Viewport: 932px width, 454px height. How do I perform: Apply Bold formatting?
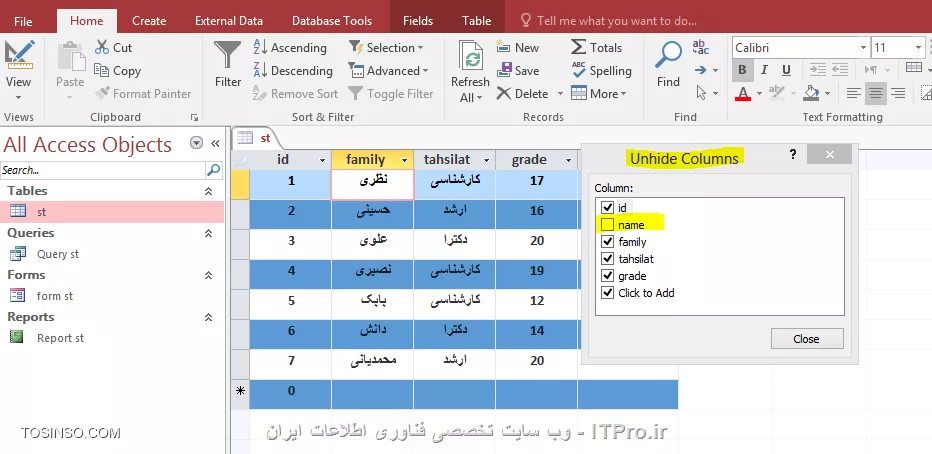pos(742,70)
